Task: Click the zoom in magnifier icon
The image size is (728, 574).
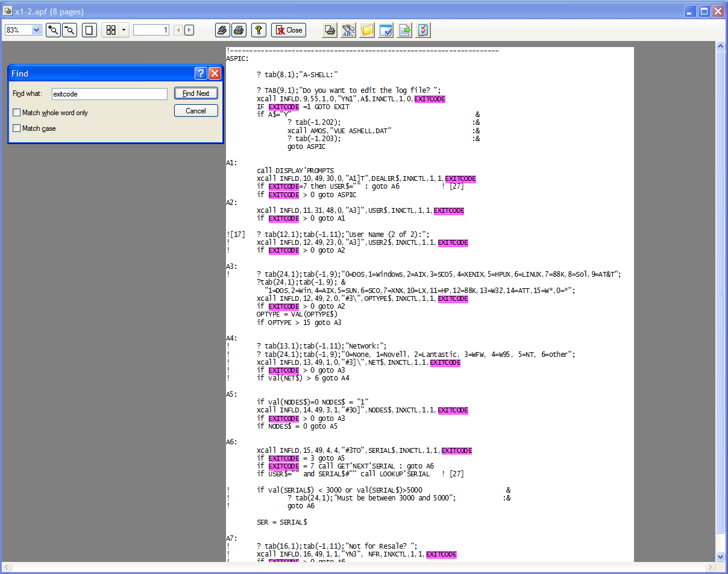Action: point(53,30)
